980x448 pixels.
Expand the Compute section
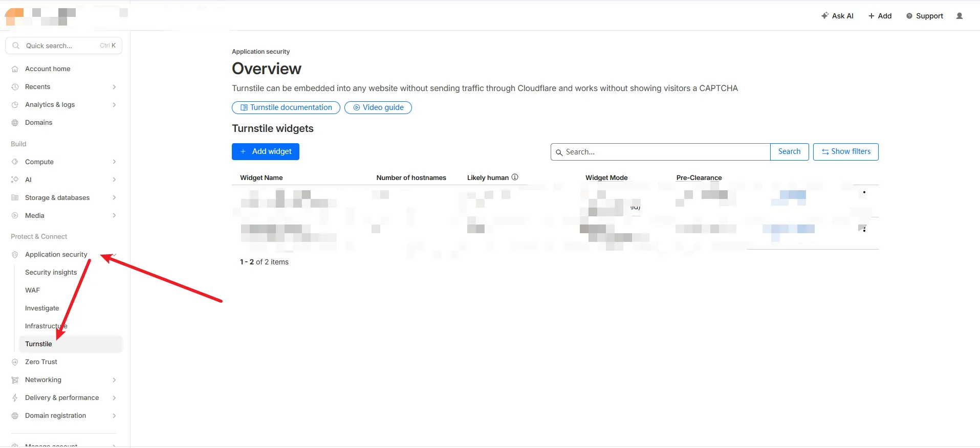pos(114,162)
